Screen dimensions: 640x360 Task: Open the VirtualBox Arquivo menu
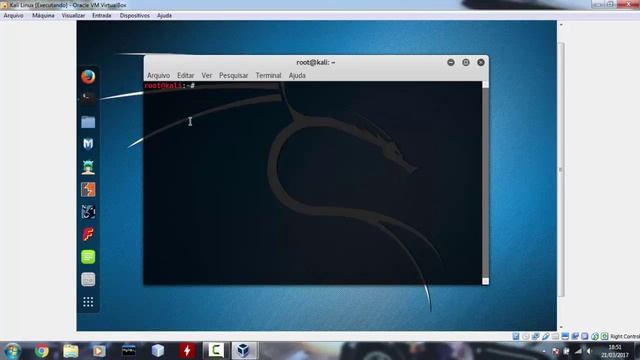coord(13,16)
